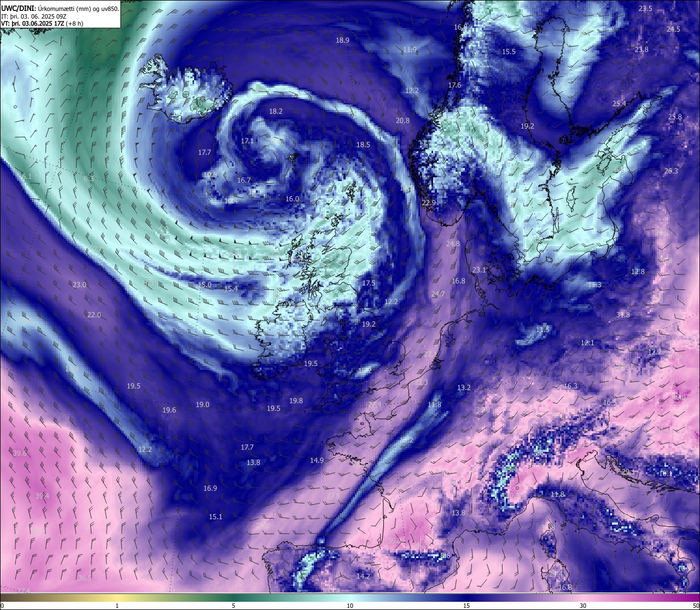Click the colorbar tick label 10

tap(350, 606)
